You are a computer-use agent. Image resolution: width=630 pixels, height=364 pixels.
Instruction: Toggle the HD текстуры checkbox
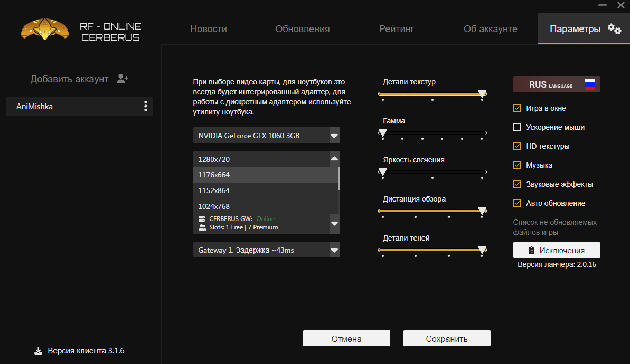point(517,146)
